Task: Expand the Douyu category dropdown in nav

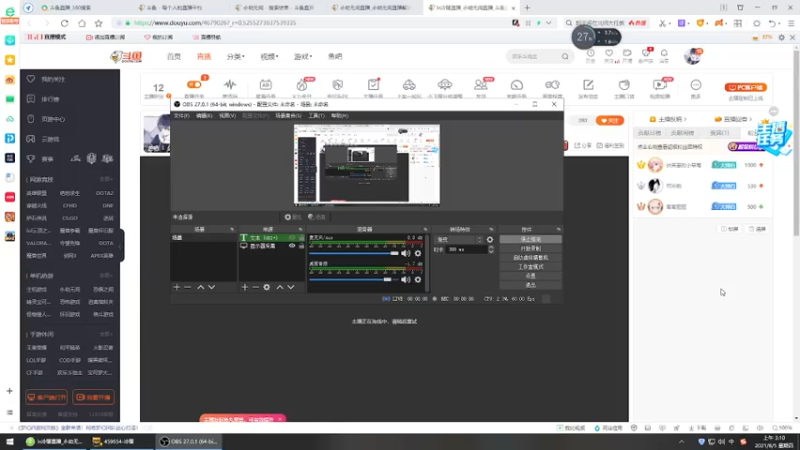Action: (236, 57)
